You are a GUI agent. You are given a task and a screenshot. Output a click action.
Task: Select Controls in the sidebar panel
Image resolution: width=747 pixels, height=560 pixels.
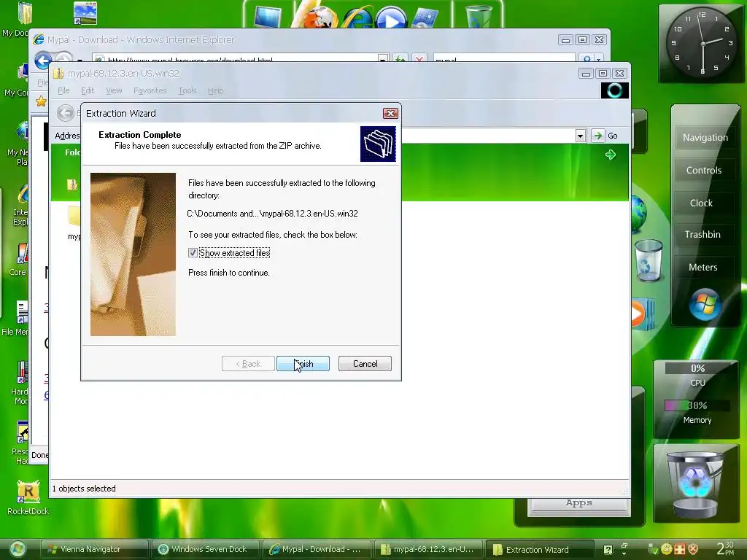coord(704,171)
